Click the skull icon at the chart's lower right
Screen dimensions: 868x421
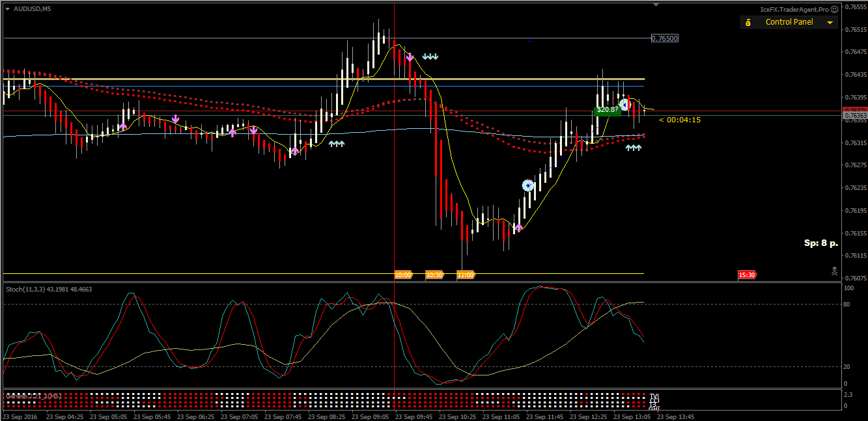(834, 270)
